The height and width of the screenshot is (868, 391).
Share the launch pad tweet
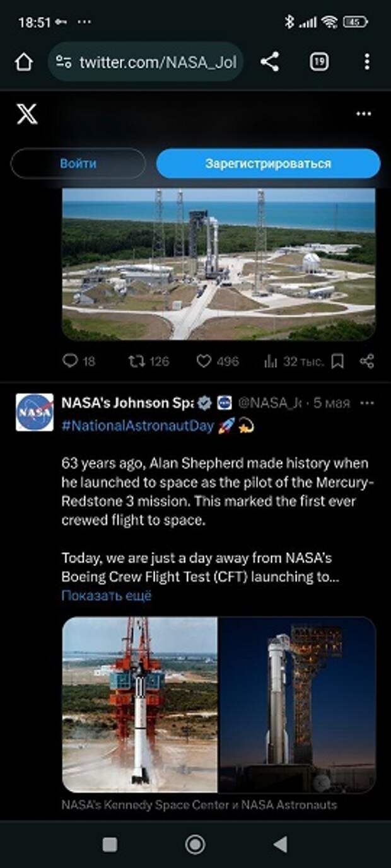click(367, 361)
